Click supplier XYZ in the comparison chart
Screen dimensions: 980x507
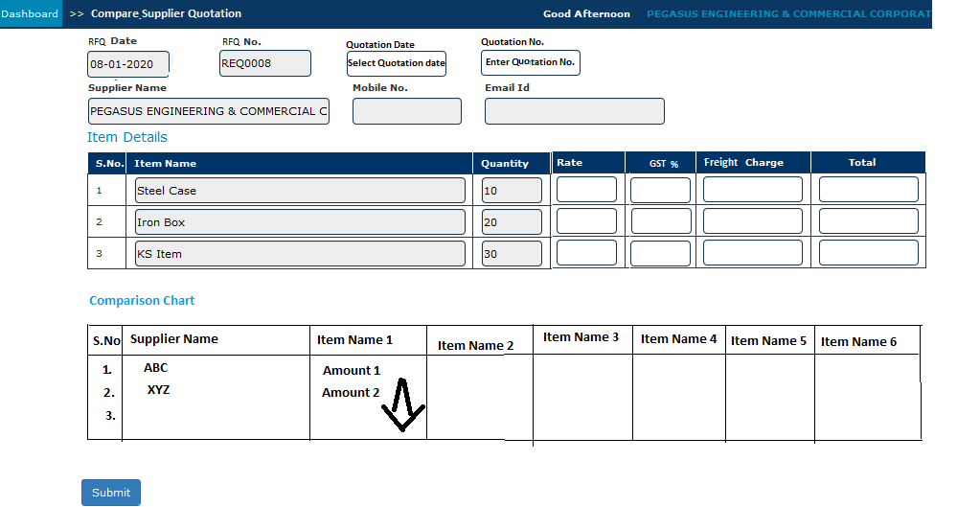click(x=159, y=389)
